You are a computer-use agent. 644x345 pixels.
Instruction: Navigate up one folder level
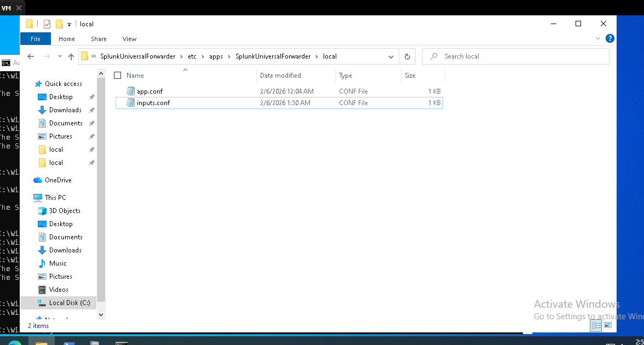tap(71, 56)
